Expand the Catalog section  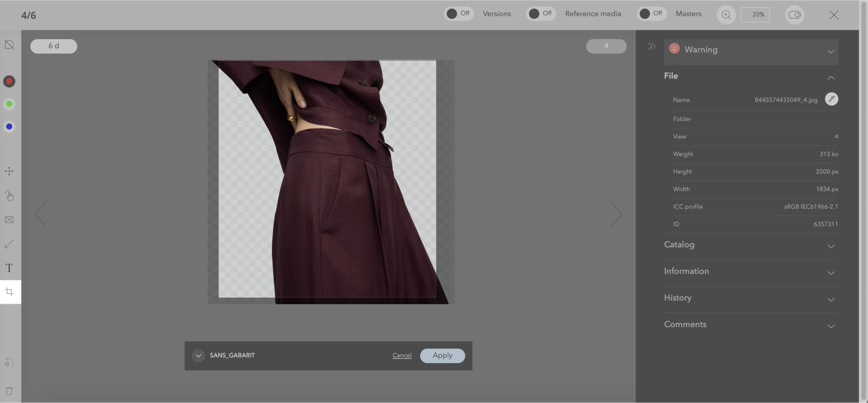pos(751,245)
